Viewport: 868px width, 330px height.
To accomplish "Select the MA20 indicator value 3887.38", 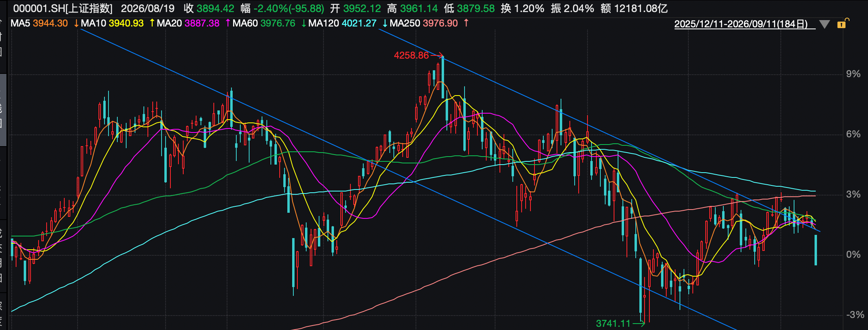I will (202, 23).
